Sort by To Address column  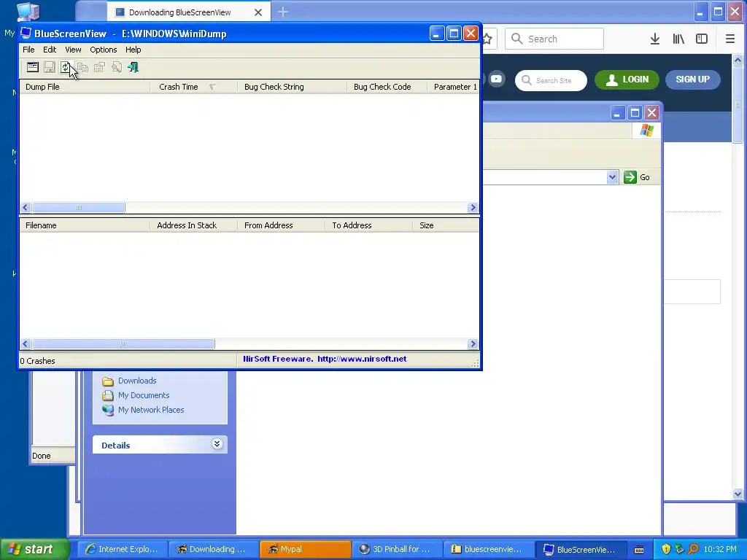[368, 225]
